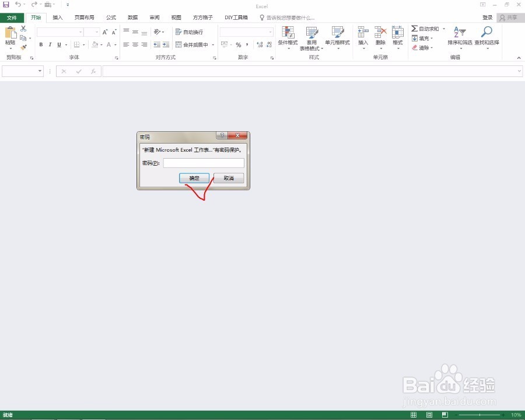
Task: Expand the AutoSum dropdown arrow
Action: click(444, 29)
